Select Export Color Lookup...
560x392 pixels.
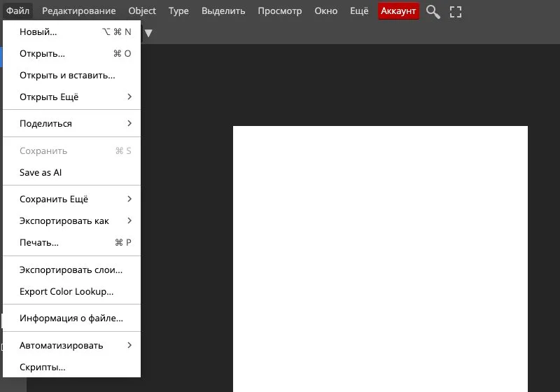(71, 291)
